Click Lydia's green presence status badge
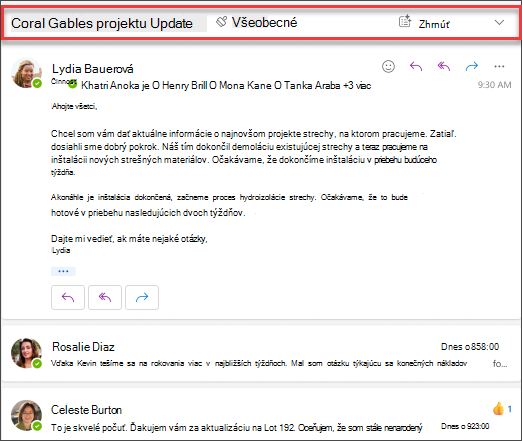522x441 pixels. click(37, 83)
